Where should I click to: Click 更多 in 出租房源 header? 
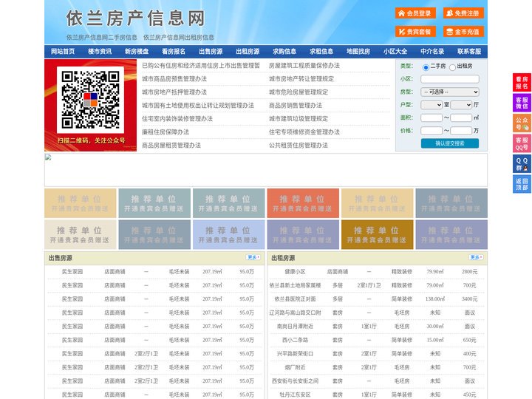[x=476, y=257]
